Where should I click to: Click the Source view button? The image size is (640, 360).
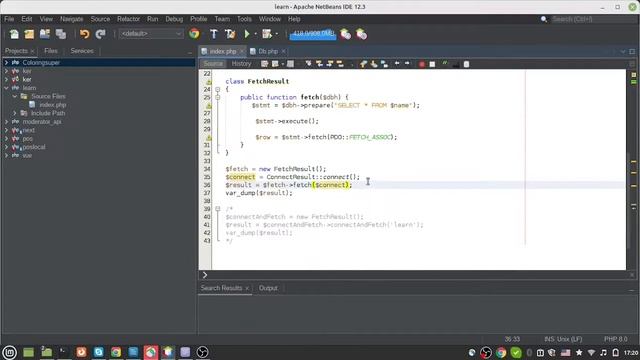tap(213, 64)
